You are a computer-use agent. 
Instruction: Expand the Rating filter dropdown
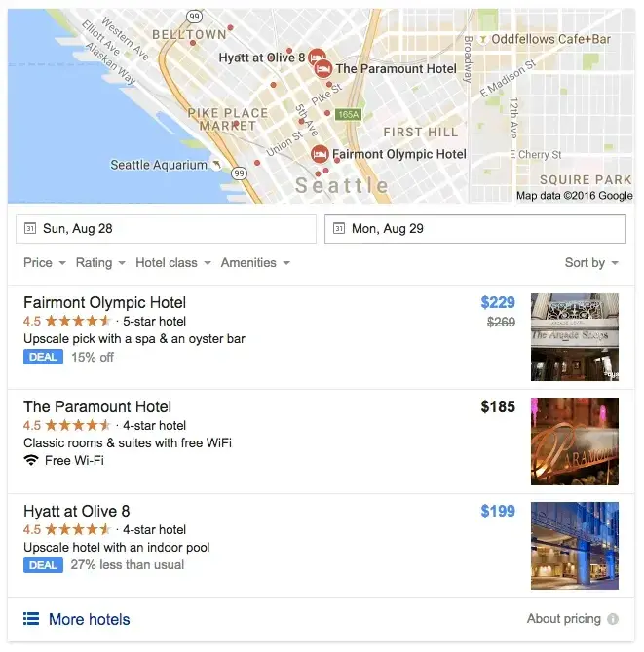100,263
